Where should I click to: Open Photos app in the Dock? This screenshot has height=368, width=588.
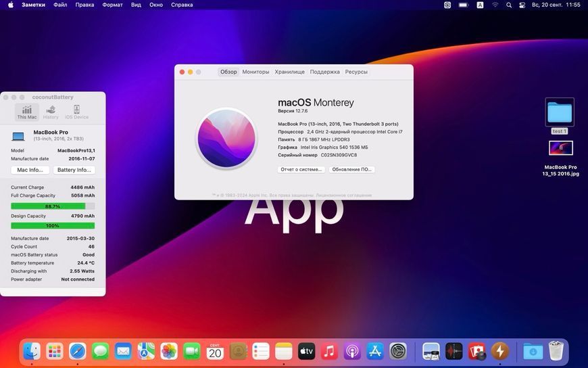169,352
